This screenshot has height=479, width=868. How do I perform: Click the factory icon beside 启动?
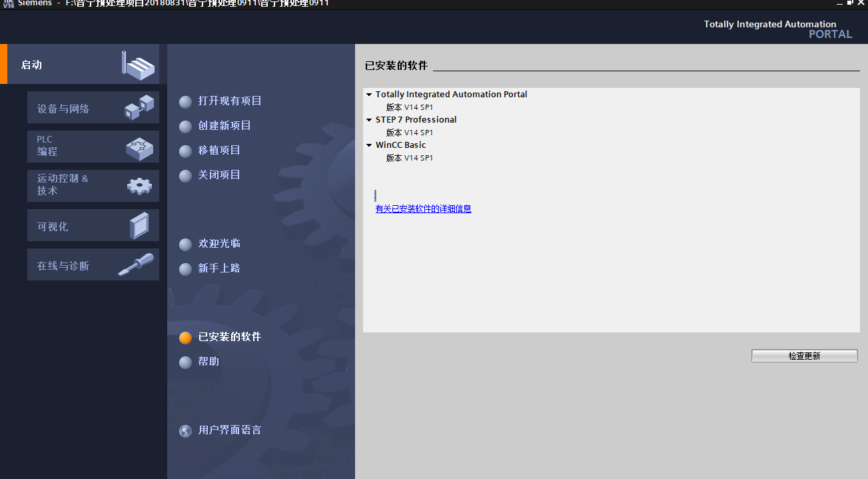click(x=138, y=65)
